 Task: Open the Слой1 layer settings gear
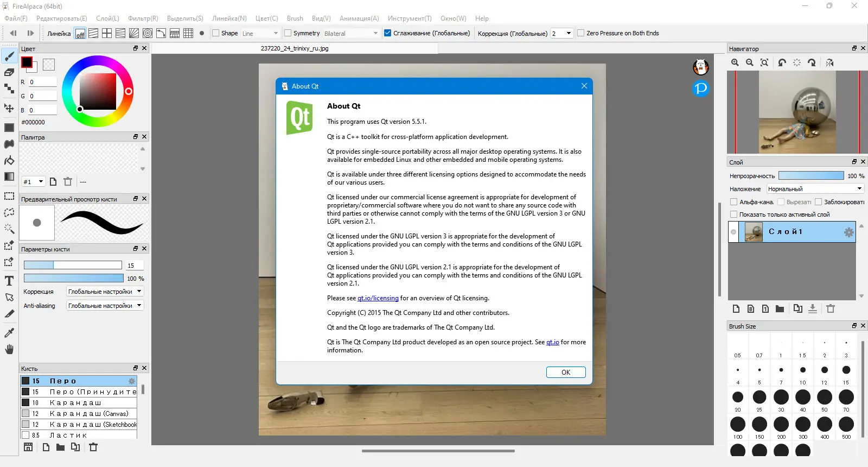pos(848,232)
